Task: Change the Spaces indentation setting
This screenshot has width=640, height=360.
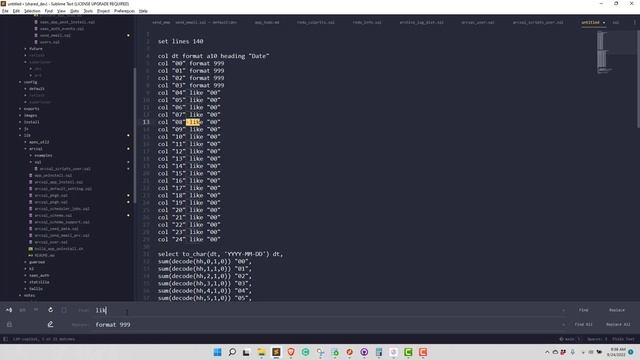Action: [597, 339]
